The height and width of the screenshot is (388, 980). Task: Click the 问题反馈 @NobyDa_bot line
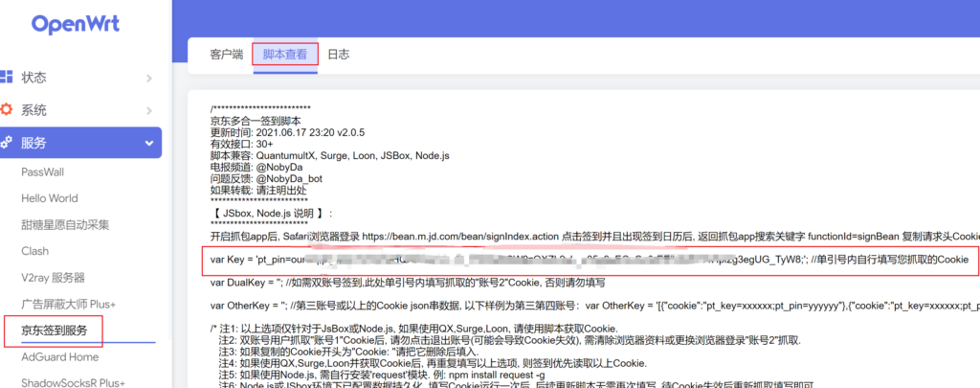click(x=267, y=178)
